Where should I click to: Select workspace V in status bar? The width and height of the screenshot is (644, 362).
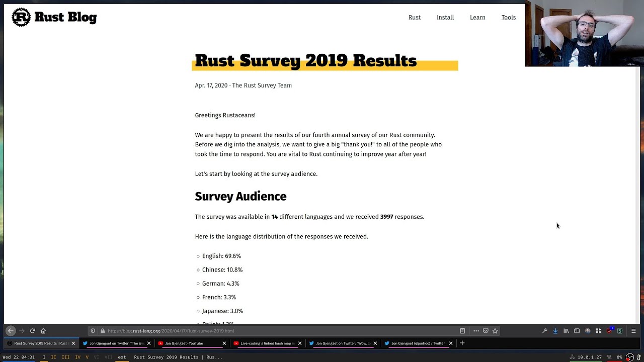point(87,357)
